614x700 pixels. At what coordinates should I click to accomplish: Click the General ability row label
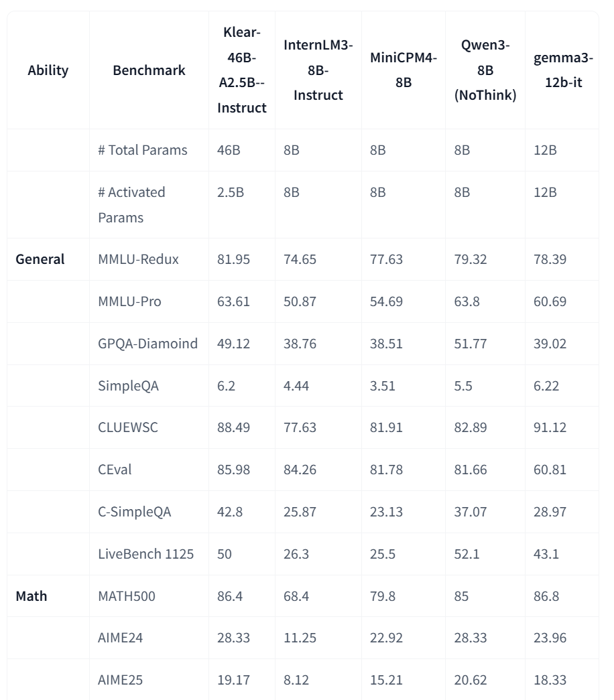40,259
